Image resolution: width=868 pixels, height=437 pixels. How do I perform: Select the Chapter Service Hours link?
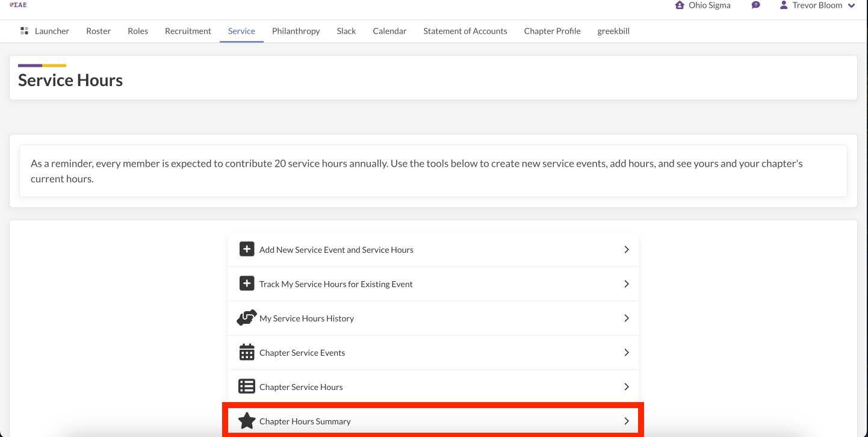tap(301, 387)
